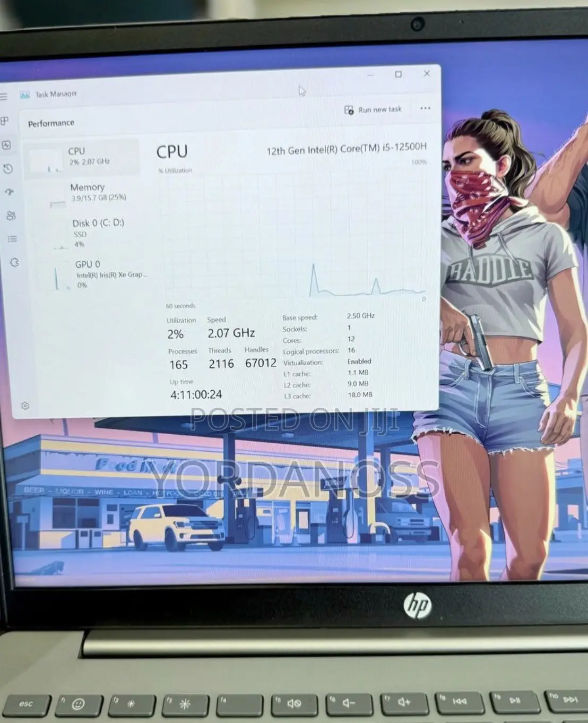Click the Performance page heading
Viewport: 588px width, 723px height.
[x=51, y=123]
